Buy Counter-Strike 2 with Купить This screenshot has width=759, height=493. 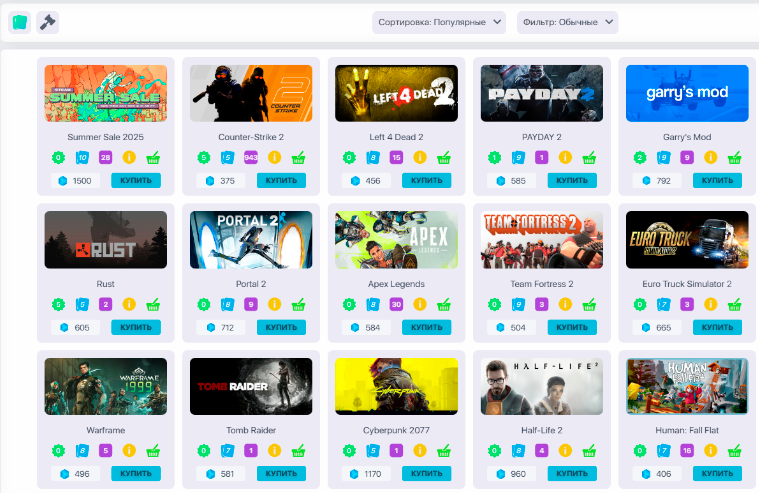point(281,180)
